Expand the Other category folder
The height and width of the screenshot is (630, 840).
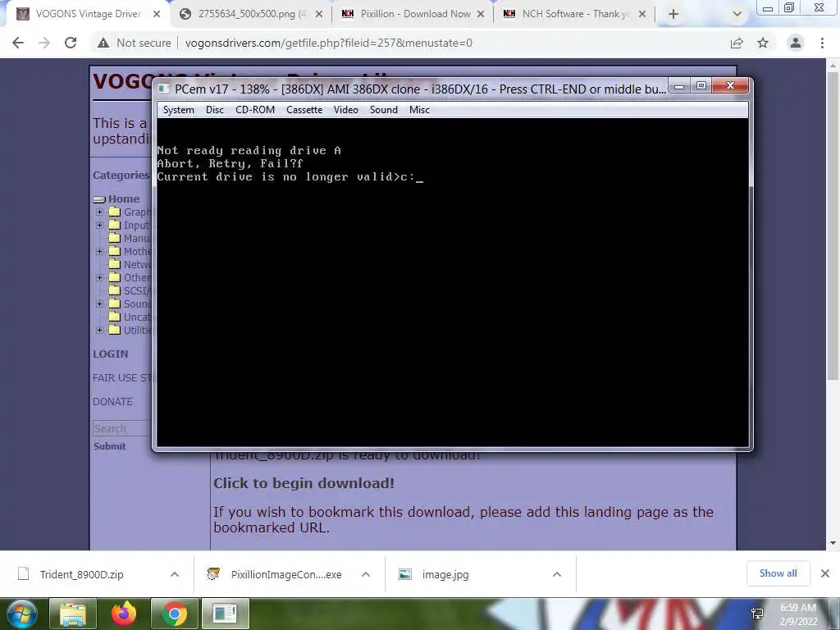pos(99,277)
